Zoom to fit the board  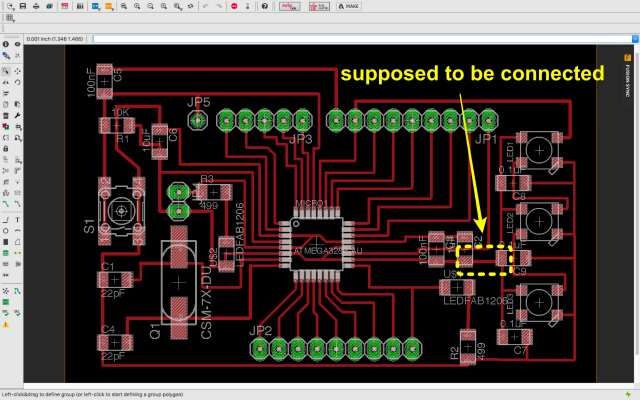pyautogui.click(x=124, y=6)
